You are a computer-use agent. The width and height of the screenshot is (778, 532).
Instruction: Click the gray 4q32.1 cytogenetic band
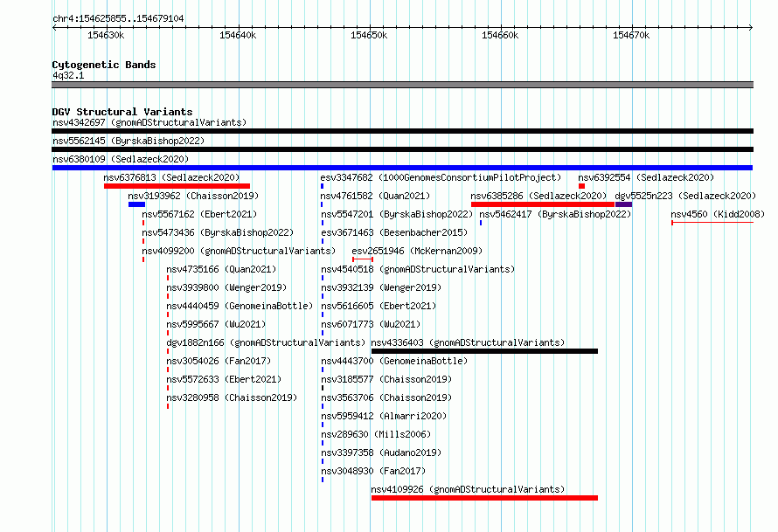coord(402,85)
